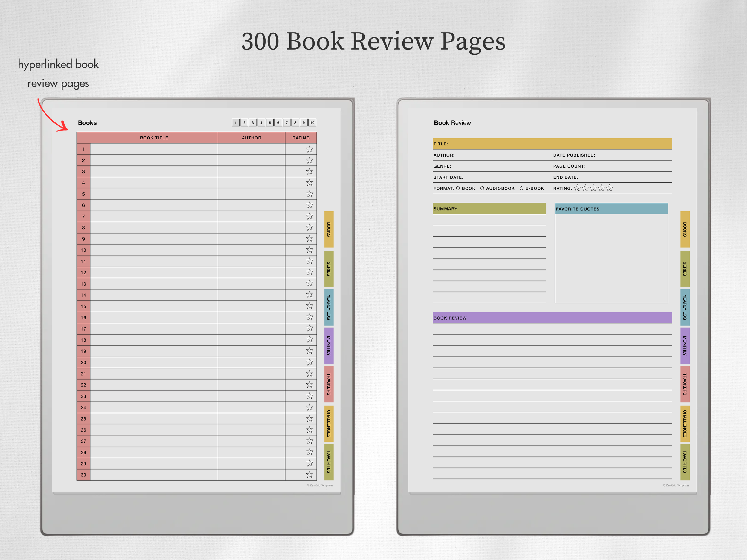
Task: Open TRACKERS tab on Book Review page
Action: [x=685, y=384]
